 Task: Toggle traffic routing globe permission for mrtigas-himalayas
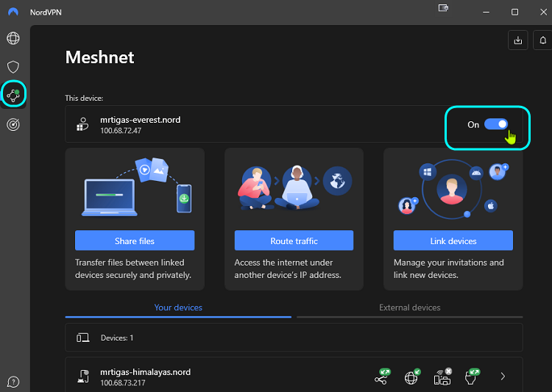pyautogui.click(x=412, y=377)
